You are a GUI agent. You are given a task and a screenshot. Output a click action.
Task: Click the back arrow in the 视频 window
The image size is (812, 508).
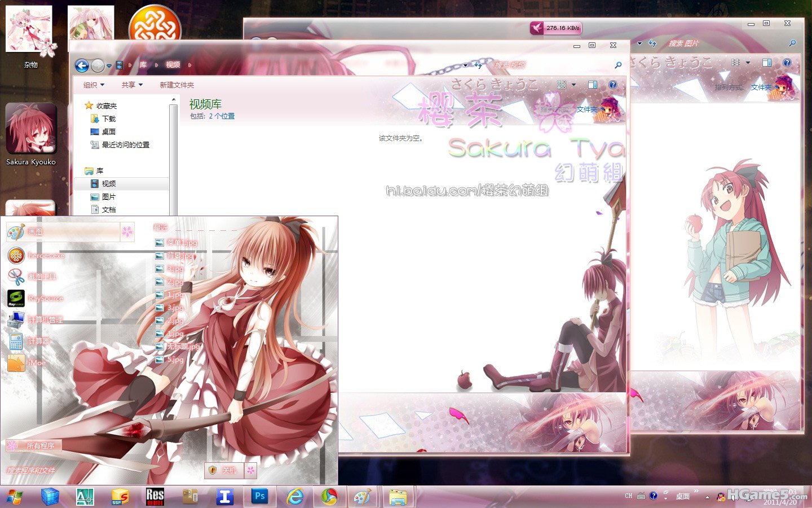(82, 65)
